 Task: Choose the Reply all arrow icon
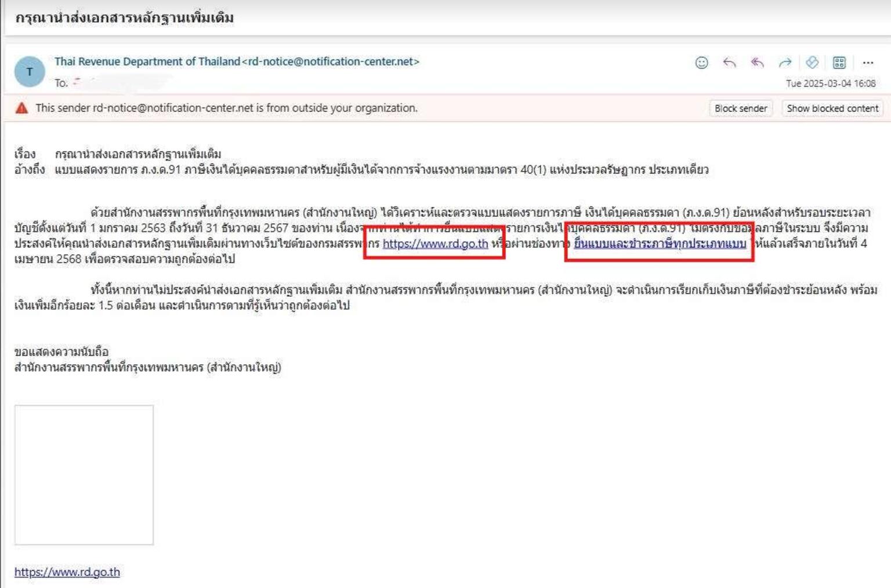[x=757, y=63]
